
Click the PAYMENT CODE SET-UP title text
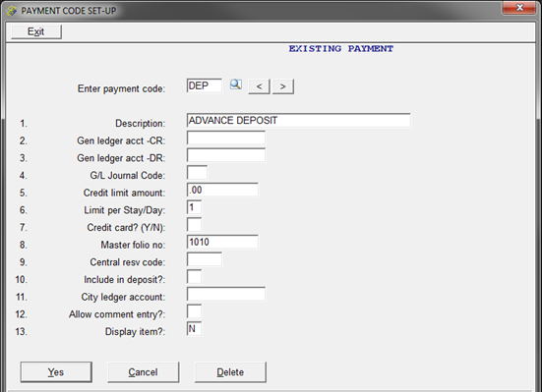click(69, 11)
